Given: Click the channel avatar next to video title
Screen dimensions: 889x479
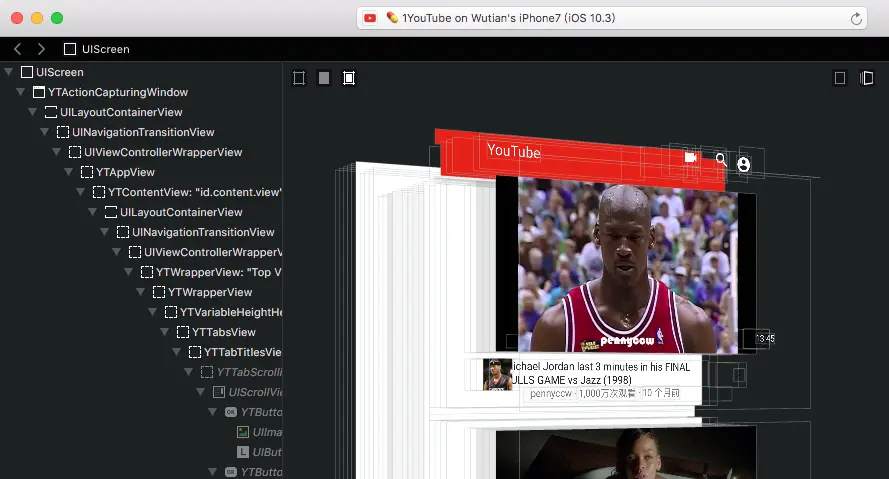Looking at the screenshot, I should coord(497,375).
